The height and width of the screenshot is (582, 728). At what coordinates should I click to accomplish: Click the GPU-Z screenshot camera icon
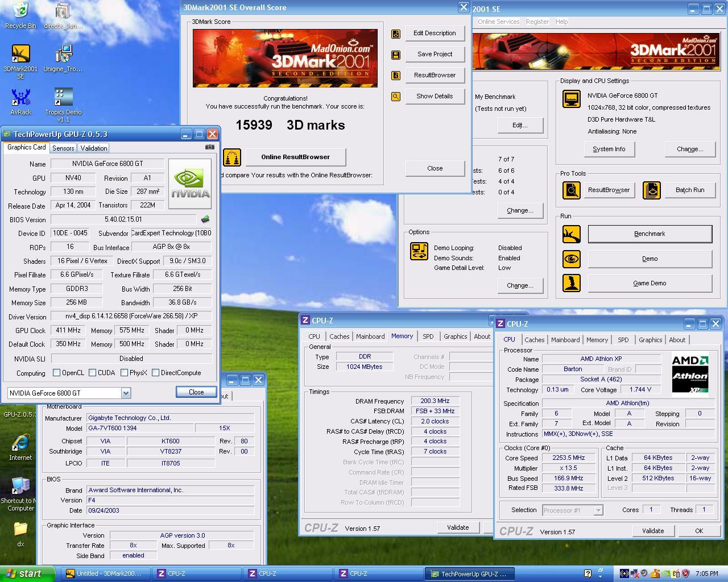[x=210, y=147]
